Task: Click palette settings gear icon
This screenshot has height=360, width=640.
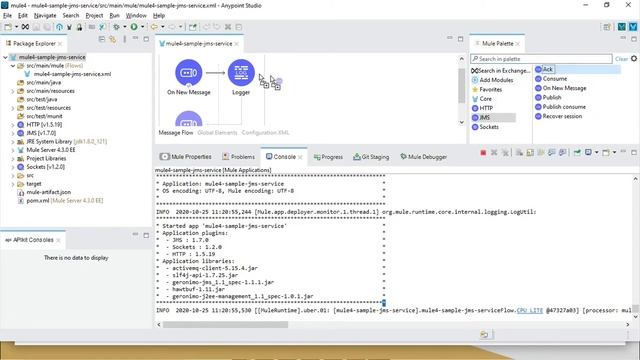Action: pyautogui.click(x=634, y=59)
